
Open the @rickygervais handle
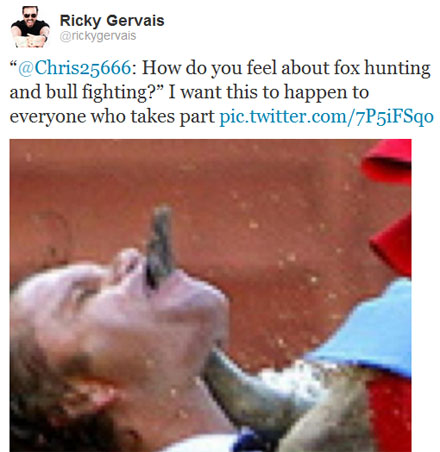98,36
